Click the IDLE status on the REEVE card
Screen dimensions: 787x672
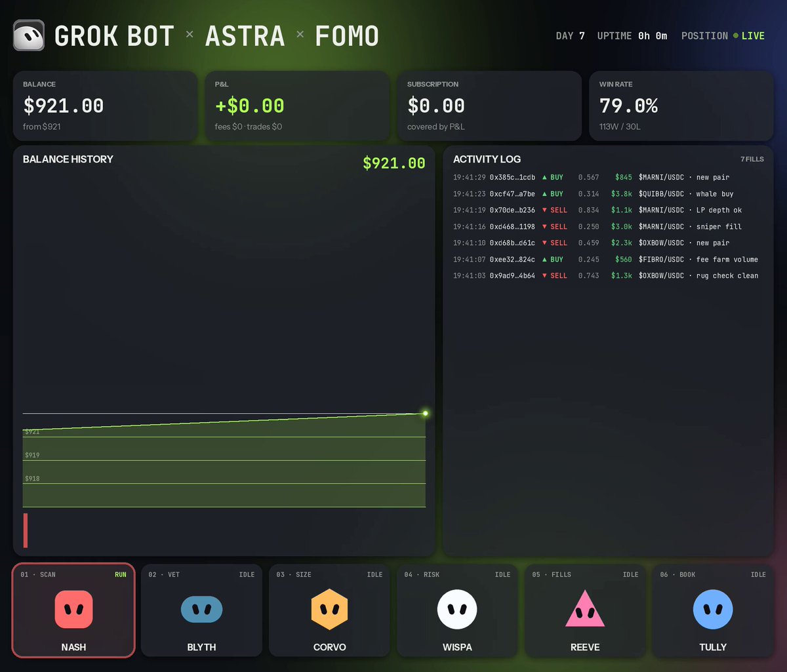(x=630, y=574)
